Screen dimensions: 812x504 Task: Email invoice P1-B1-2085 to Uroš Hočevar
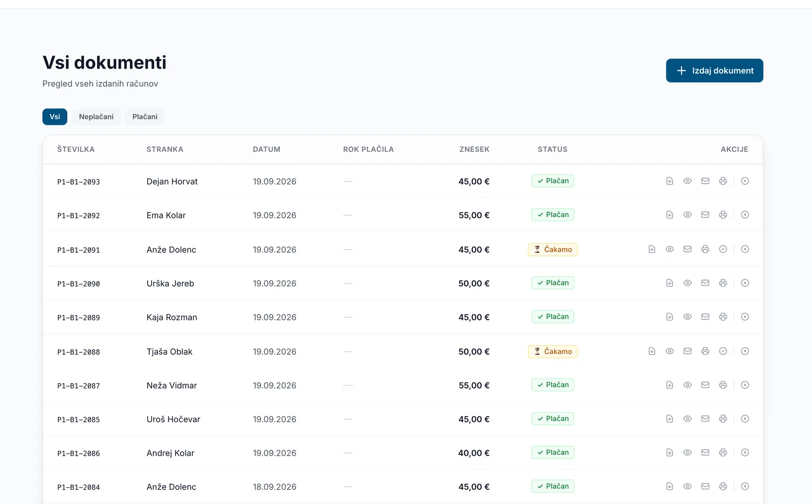[705, 419]
